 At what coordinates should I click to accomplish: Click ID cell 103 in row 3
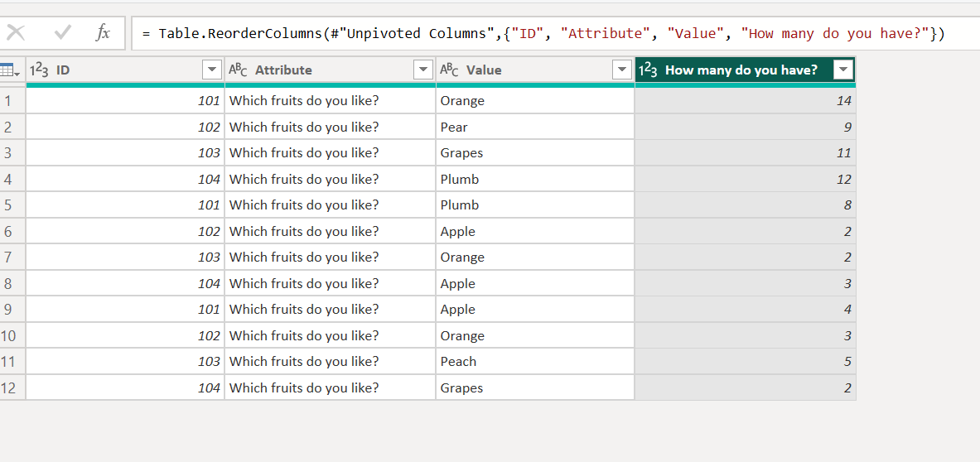tap(125, 153)
